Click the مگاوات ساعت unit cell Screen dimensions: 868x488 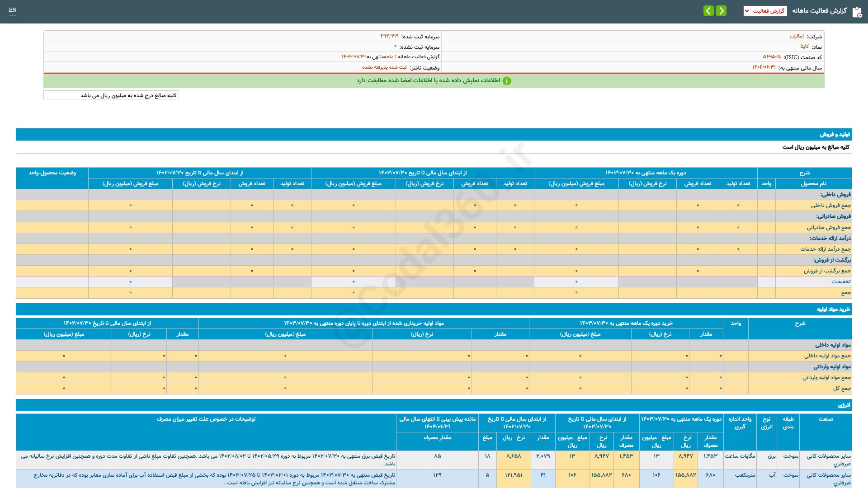point(740,456)
